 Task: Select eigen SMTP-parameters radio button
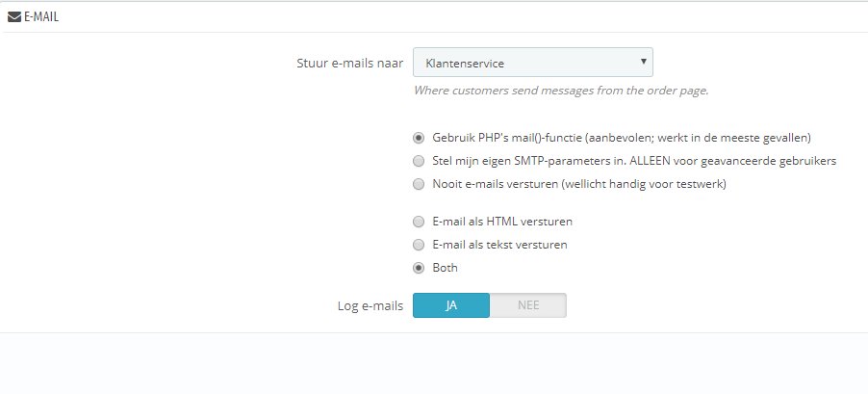click(x=419, y=161)
